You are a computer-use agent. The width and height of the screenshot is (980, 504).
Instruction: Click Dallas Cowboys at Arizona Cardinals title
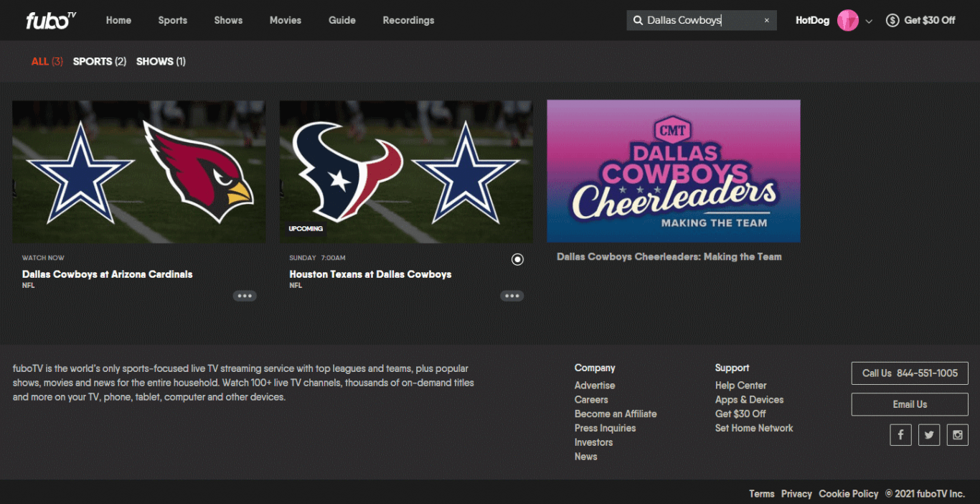coord(107,274)
